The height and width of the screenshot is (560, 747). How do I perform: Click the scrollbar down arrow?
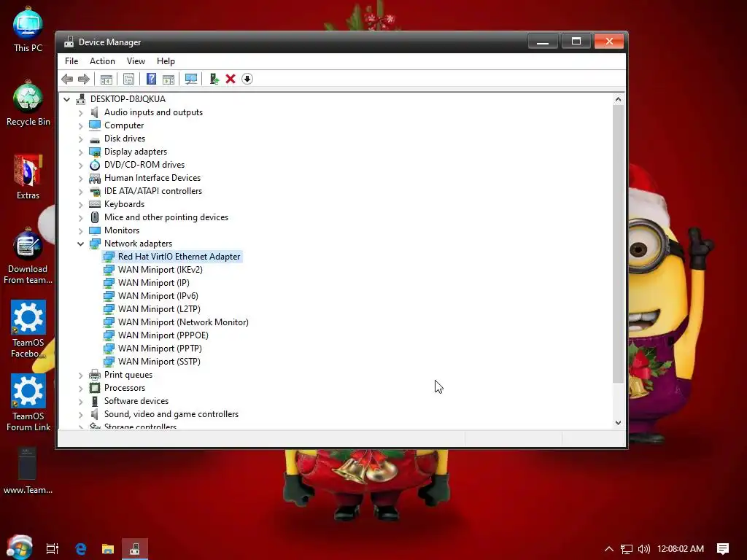[x=618, y=422]
